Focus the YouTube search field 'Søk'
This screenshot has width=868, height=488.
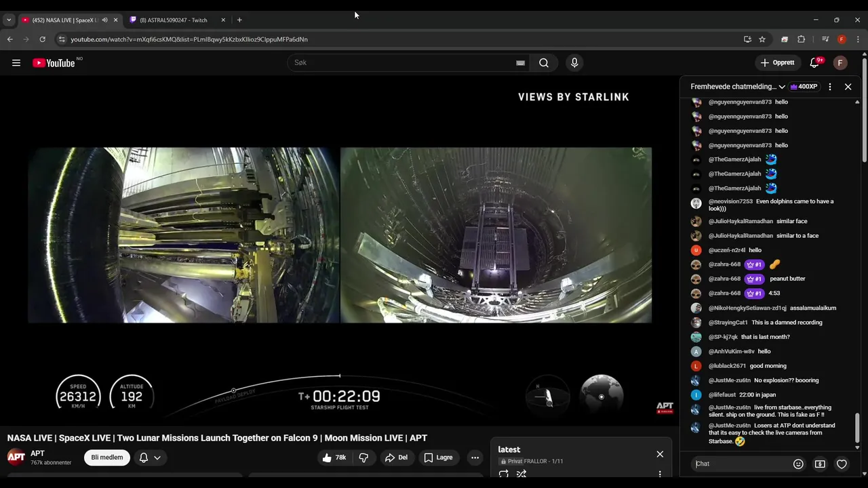tap(403, 63)
